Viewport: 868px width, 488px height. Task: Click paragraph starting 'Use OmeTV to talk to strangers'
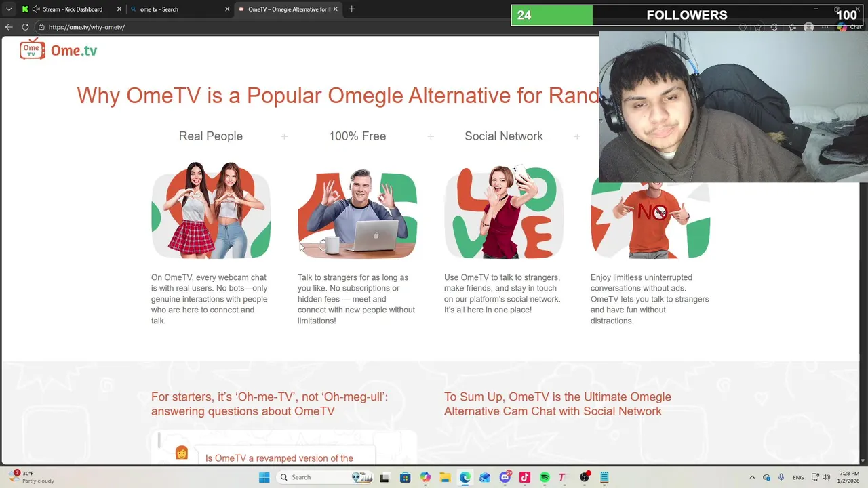pyautogui.click(x=502, y=293)
